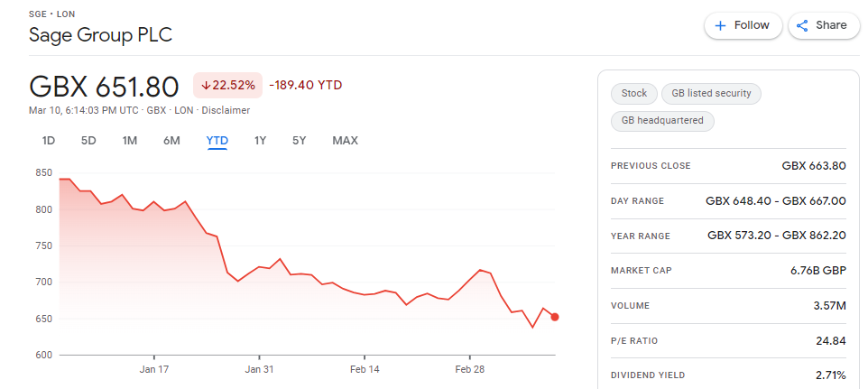Click the P/E RATIO label

click(x=633, y=341)
